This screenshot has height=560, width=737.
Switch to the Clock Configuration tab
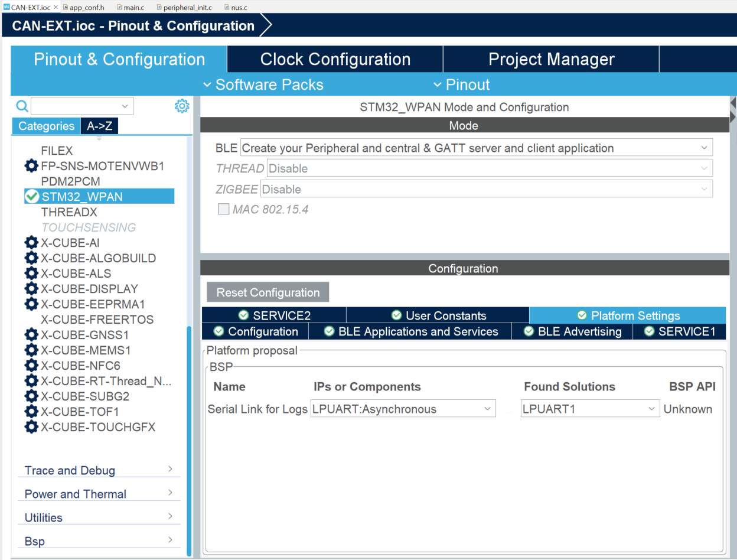[335, 59]
